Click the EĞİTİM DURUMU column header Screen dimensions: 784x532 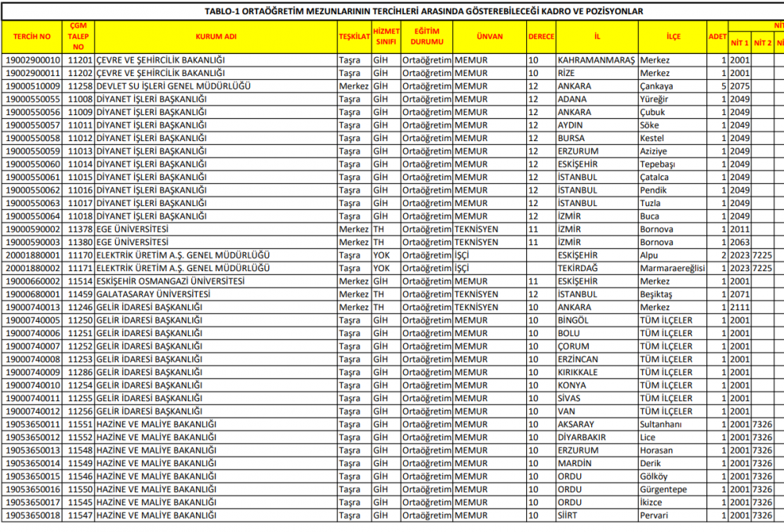pos(426,37)
